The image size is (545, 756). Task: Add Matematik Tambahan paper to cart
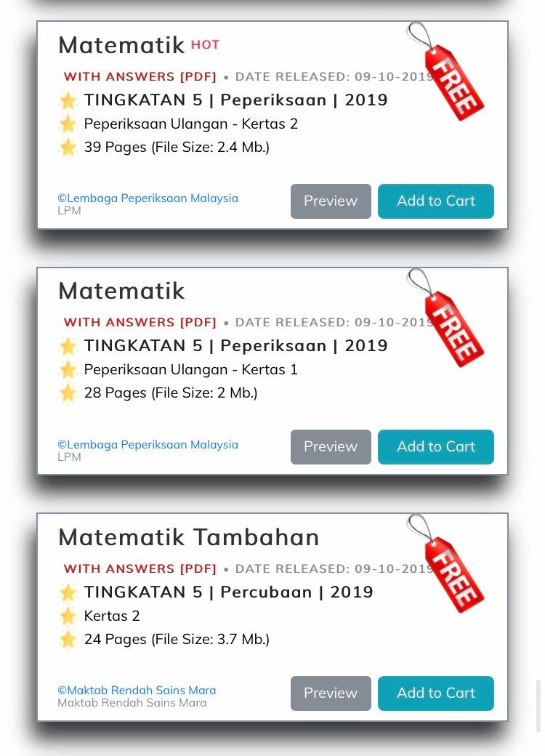click(435, 693)
